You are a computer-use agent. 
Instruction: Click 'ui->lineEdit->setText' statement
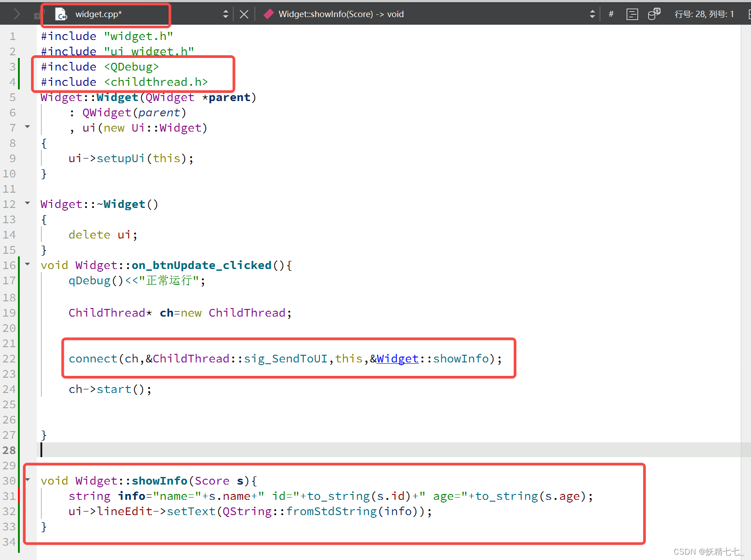(x=250, y=511)
